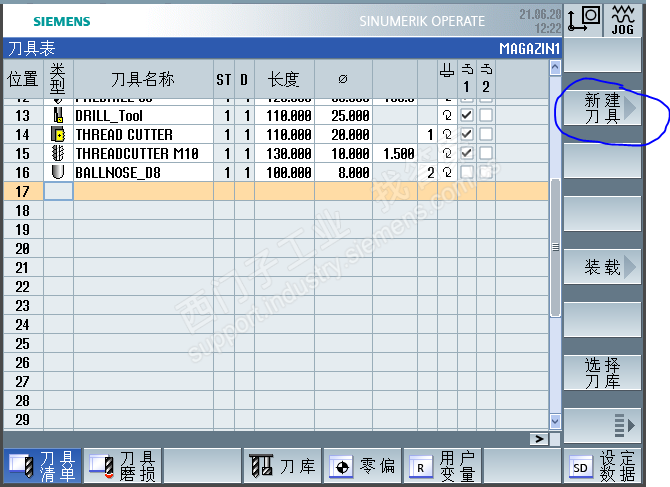Click the MAGAZIN1 label in title bar
The height and width of the screenshot is (487, 670).
(x=530, y=49)
